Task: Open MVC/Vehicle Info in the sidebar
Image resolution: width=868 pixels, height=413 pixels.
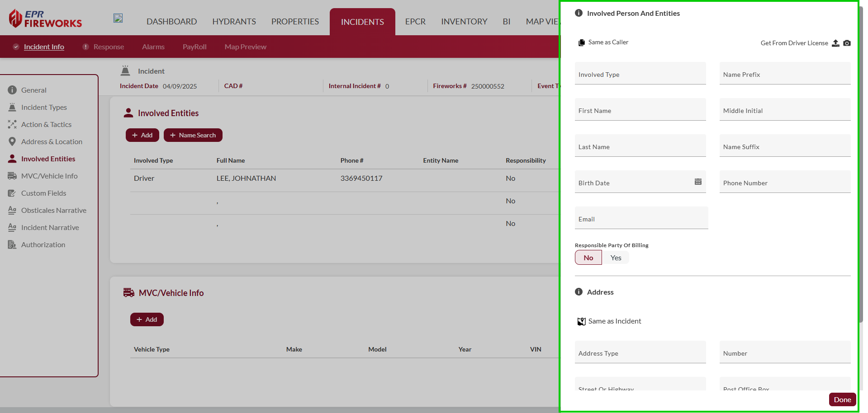Action: (x=49, y=176)
